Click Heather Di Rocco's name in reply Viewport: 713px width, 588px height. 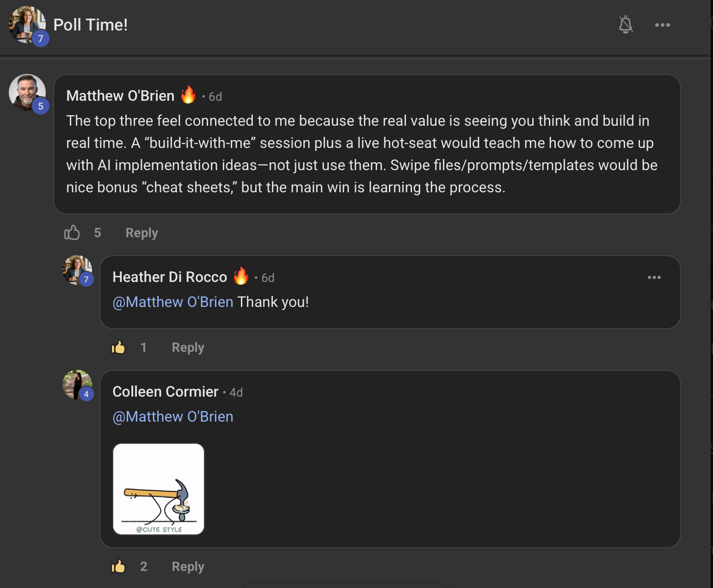tap(170, 277)
